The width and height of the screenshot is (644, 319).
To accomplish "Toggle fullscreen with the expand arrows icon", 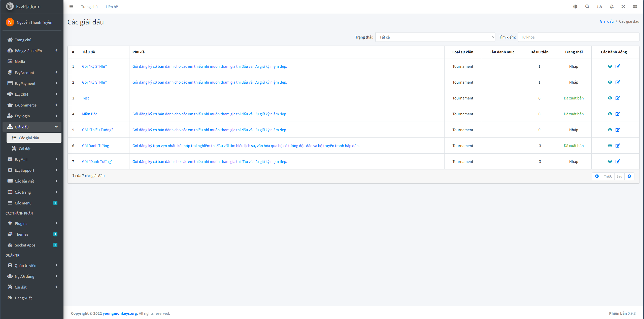I will 623,7.
